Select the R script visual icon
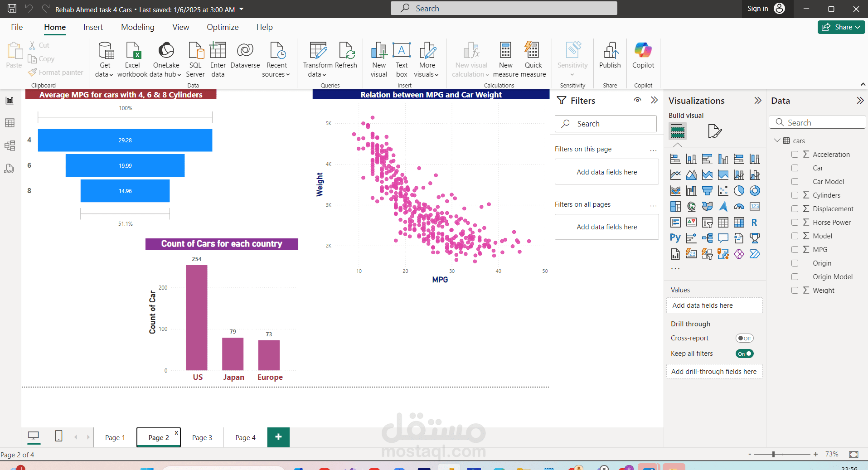Image resolution: width=868 pixels, height=470 pixels. pos(755,223)
